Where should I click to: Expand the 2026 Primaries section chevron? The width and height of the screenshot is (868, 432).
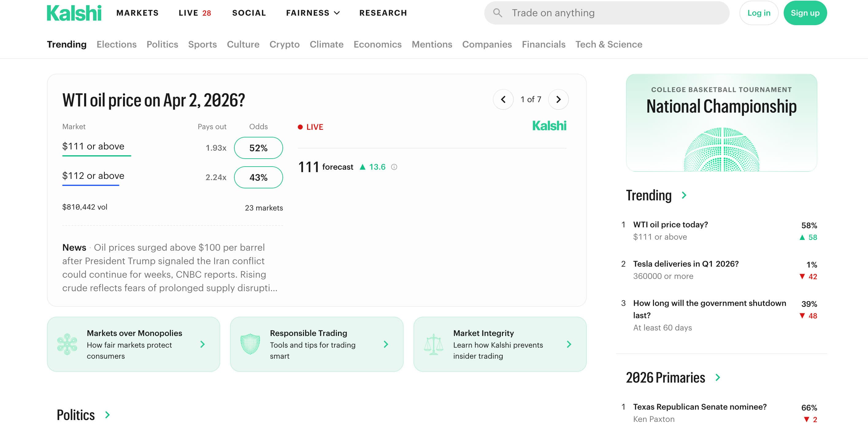pyautogui.click(x=718, y=377)
